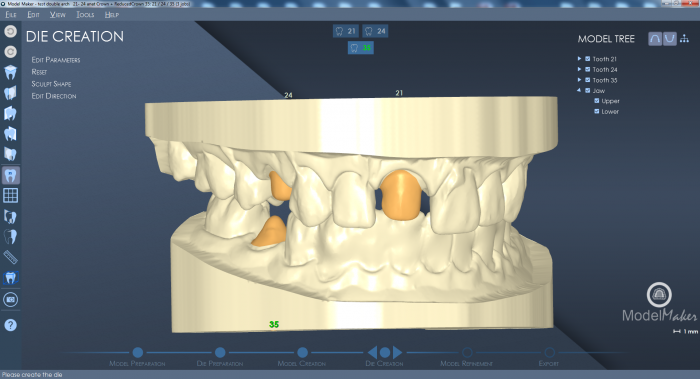Click the undo circular arrow icon
Image resolution: width=700 pixels, height=379 pixels.
10,31
